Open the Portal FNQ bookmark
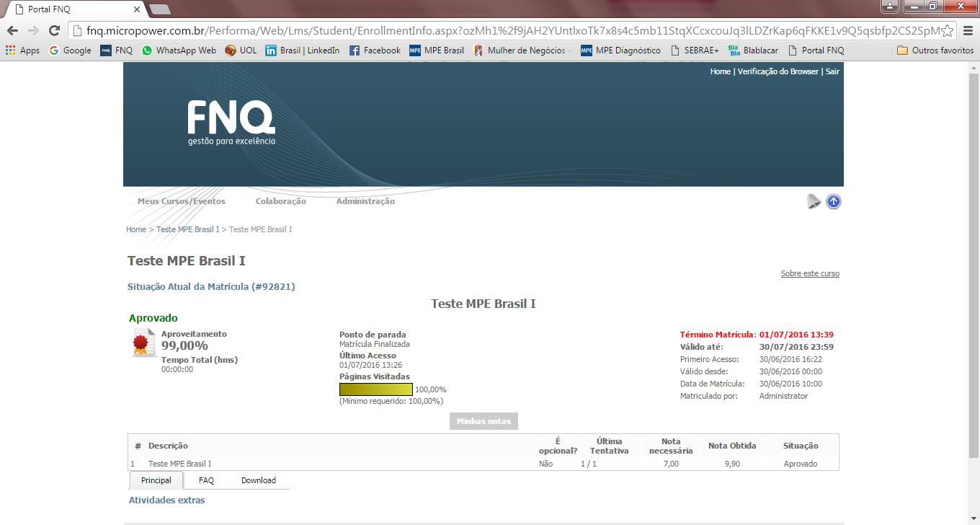The image size is (980, 525). pyautogui.click(x=816, y=50)
